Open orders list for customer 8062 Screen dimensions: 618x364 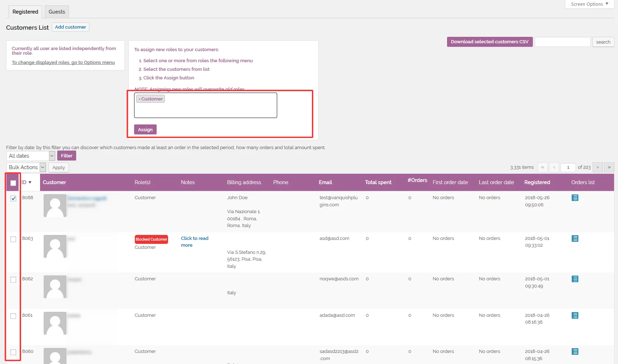pos(575,279)
